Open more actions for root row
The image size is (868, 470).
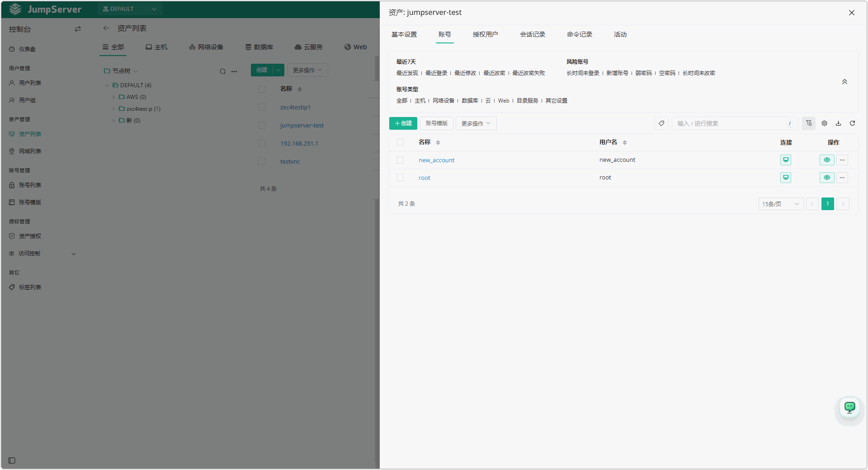842,178
